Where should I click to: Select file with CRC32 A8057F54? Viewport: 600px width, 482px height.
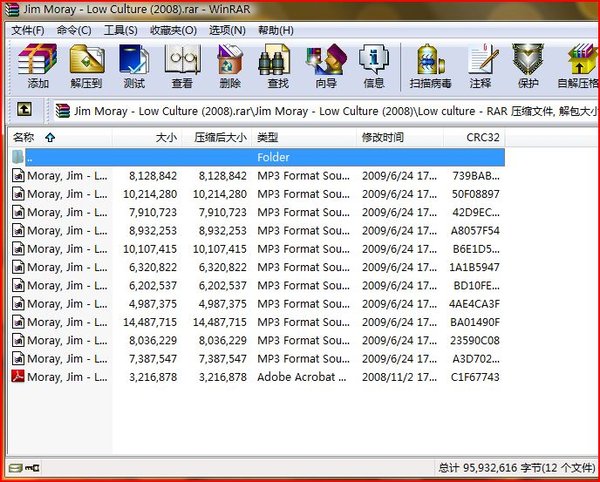pyautogui.click(x=256, y=231)
